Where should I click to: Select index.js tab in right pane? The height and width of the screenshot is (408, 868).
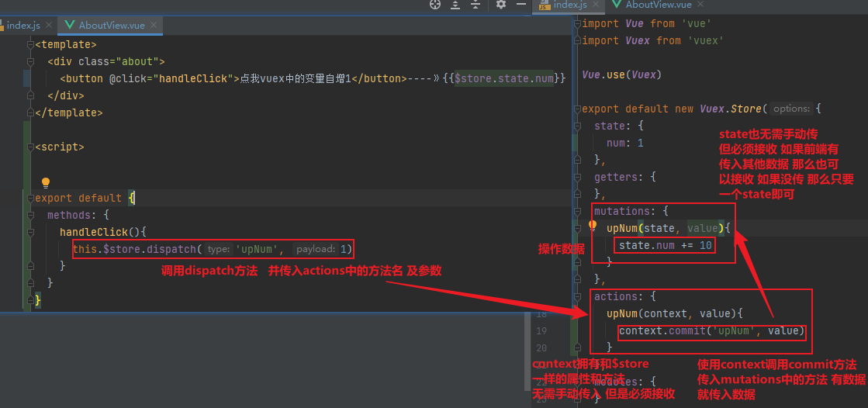coord(570,5)
